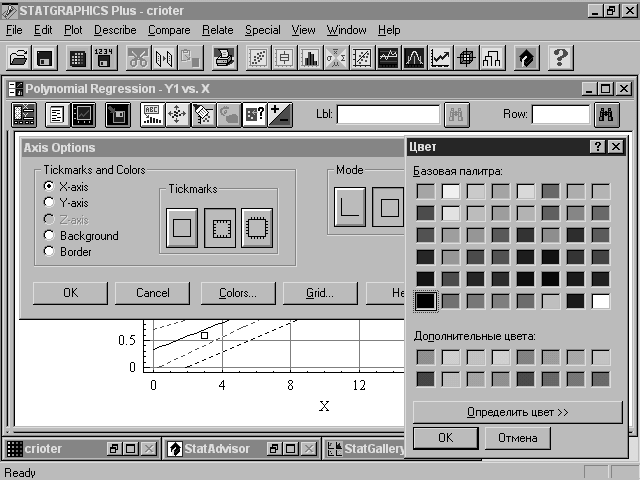
Task: Open the box-and-whisker plot icon
Action: (284, 58)
